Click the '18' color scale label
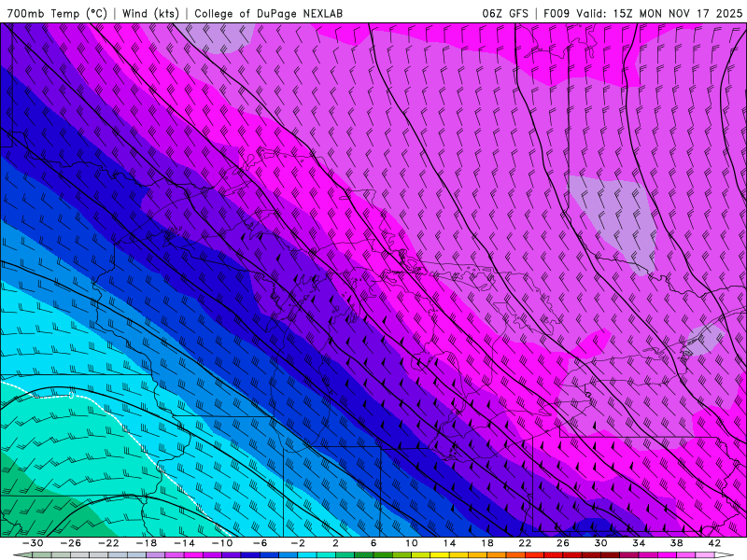Image resolution: width=747 pixels, height=560 pixels. (x=487, y=543)
